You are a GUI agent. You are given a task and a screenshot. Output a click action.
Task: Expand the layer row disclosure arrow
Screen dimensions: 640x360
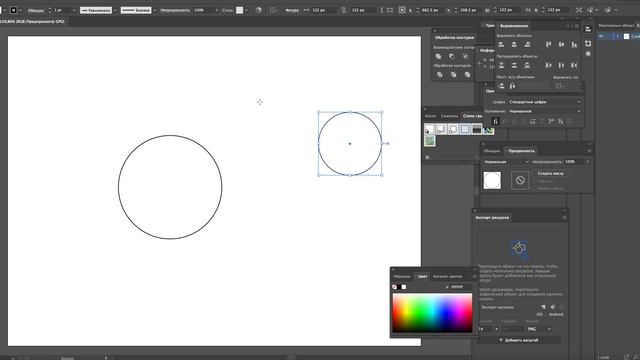click(x=617, y=36)
